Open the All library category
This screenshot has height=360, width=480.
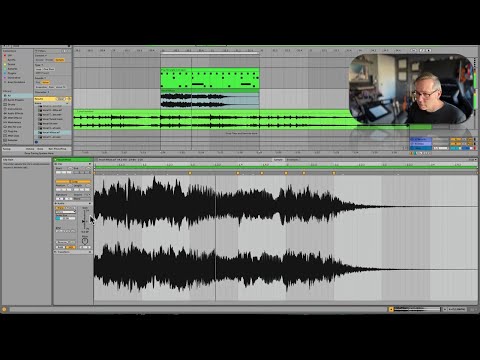tap(17, 96)
